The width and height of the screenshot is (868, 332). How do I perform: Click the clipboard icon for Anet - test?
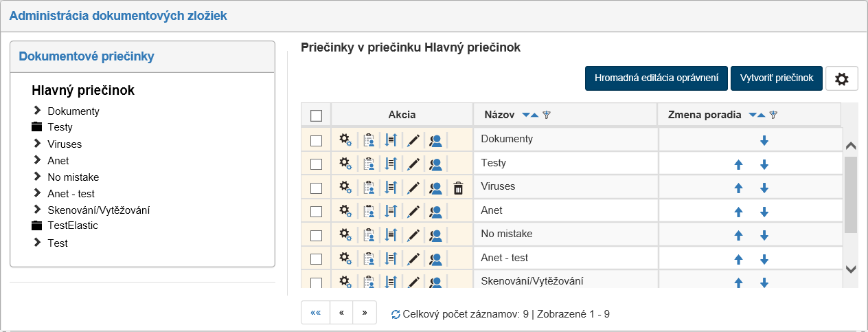(369, 259)
